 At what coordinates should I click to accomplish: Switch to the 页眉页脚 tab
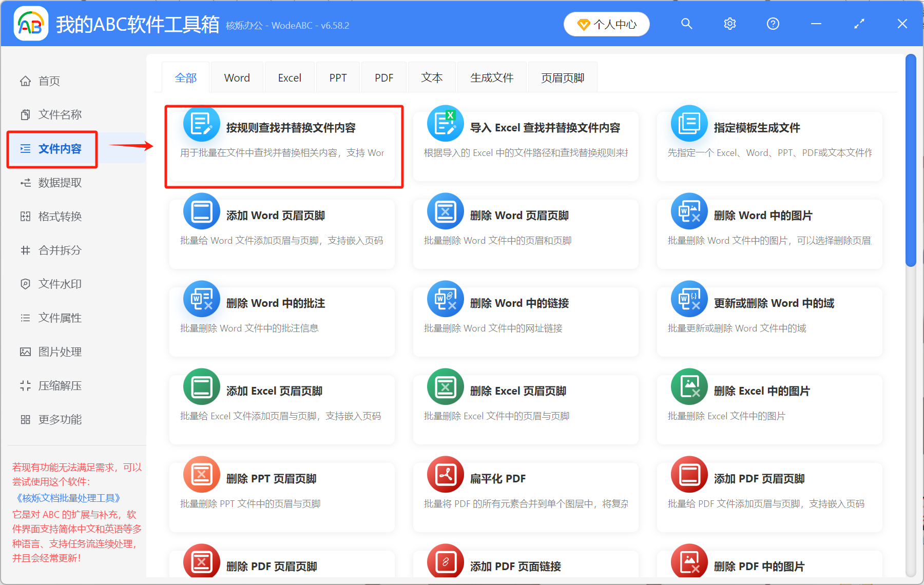point(562,77)
